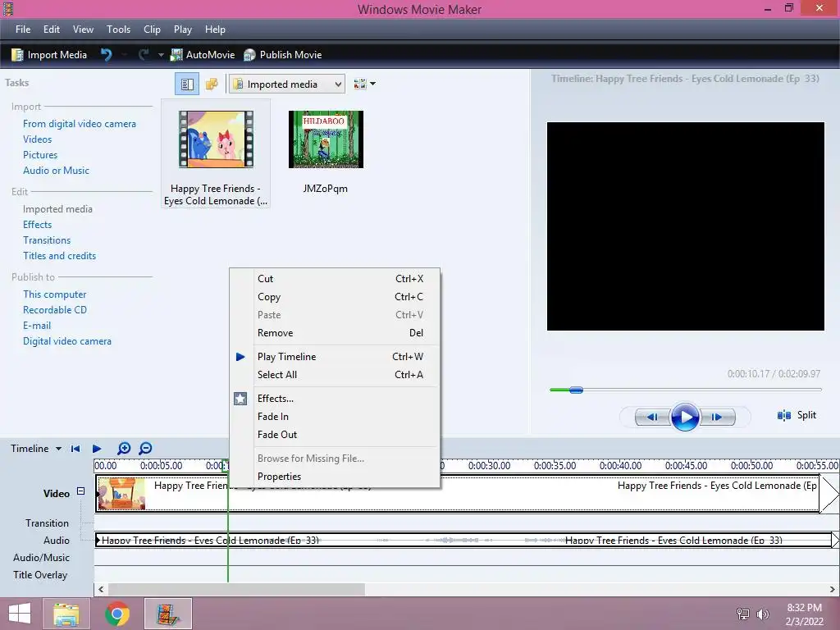Click the Pictures import link
Image resolution: width=840 pixels, height=630 pixels.
point(40,155)
